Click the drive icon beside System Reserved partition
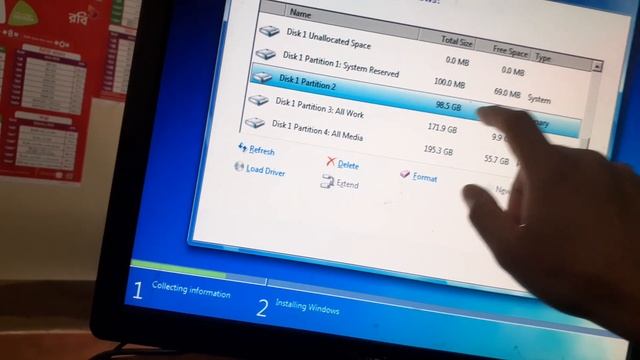 coord(266,54)
